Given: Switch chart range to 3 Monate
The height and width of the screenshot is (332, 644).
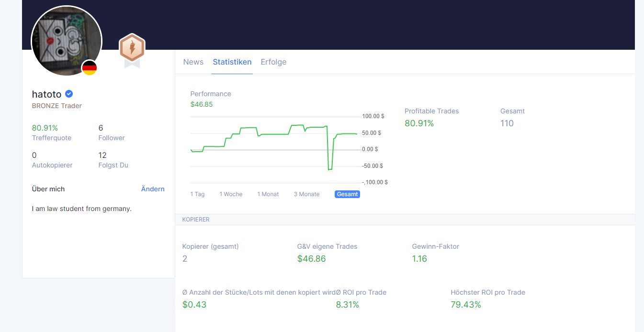Looking at the screenshot, I should [x=306, y=194].
